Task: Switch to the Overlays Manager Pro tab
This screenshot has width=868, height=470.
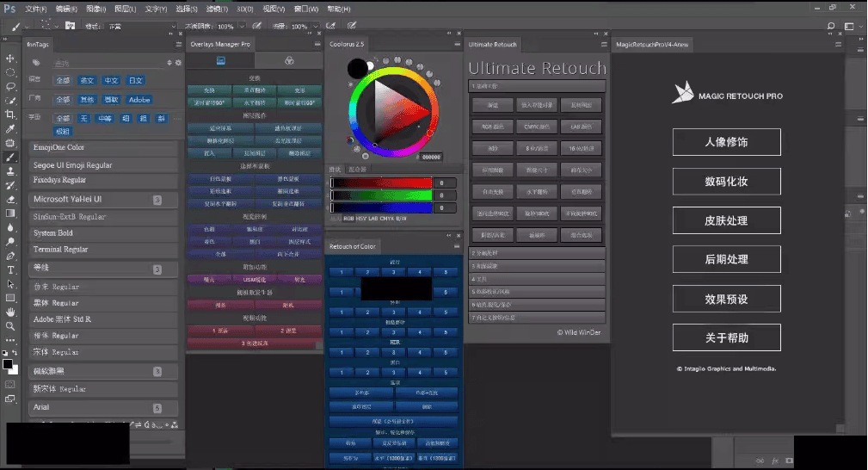Action: [221, 44]
